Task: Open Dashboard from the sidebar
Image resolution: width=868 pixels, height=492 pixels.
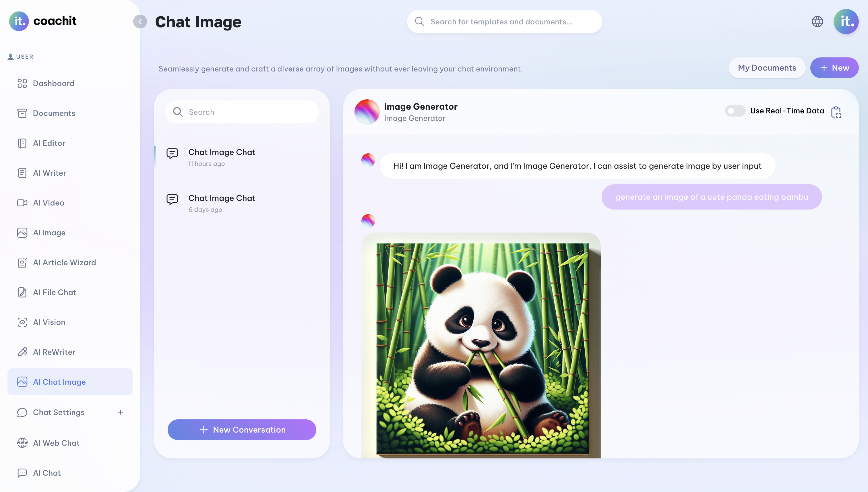Action: pyautogui.click(x=53, y=84)
